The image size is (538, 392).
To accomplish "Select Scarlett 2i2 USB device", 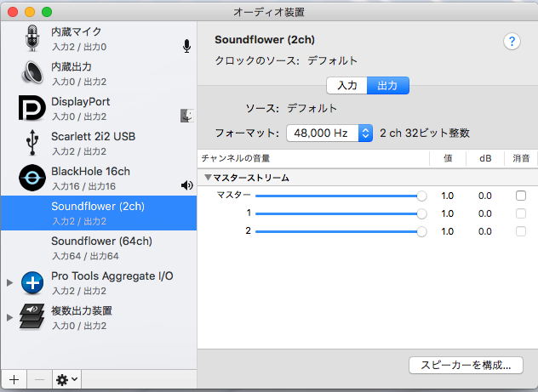I will (99, 144).
